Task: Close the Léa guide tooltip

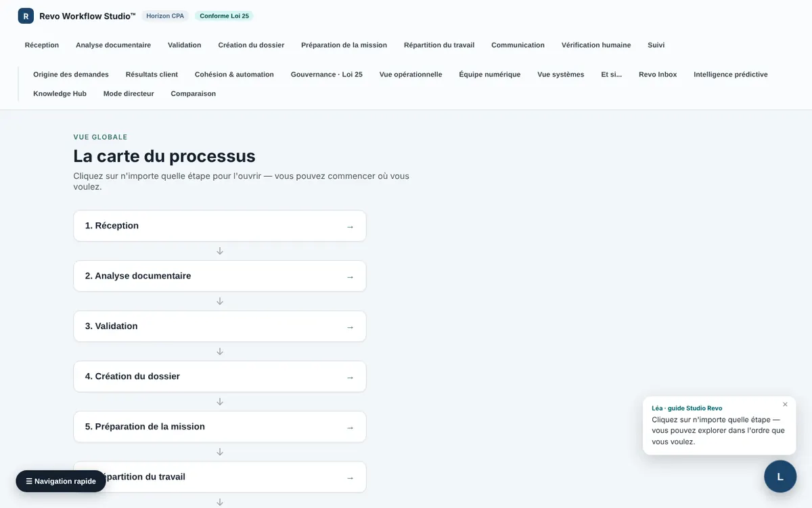Action: [x=785, y=404]
